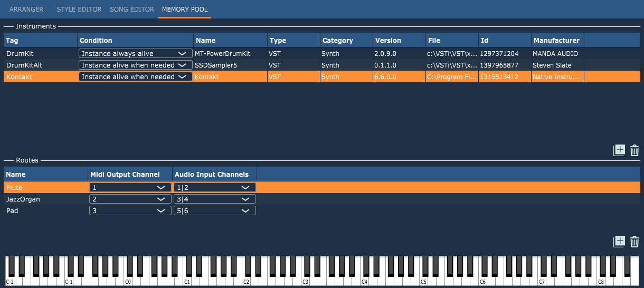Play the C3 key on piano keyboard
The image size is (644, 288).
tap(305, 281)
